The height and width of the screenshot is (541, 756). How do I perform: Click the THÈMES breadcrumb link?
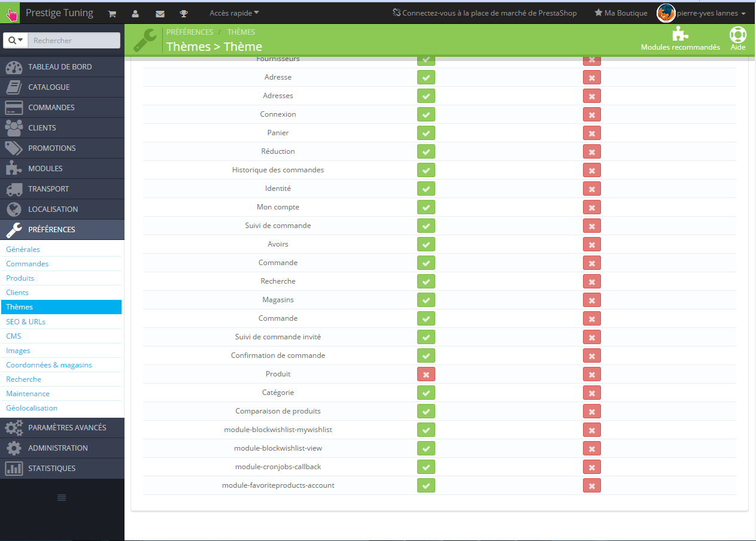point(241,32)
